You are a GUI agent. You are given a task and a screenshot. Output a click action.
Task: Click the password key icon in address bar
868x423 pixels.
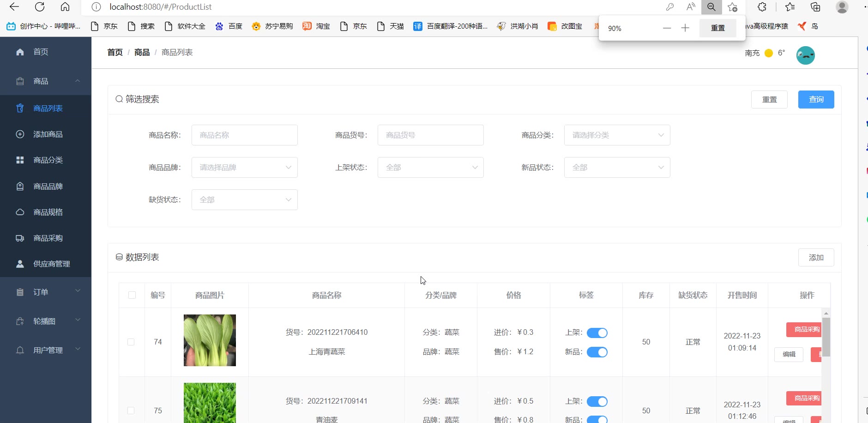pyautogui.click(x=670, y=7)
